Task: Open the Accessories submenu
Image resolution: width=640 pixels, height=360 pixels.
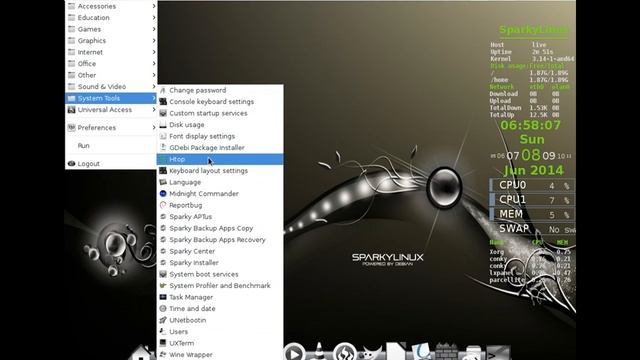Action: [x=111, y=6]
